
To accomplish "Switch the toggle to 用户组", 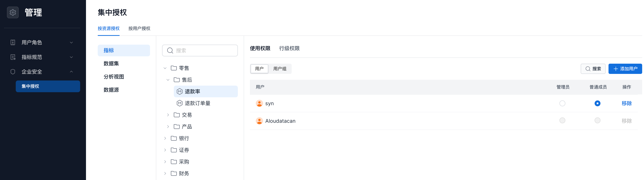I will [280, 69].
